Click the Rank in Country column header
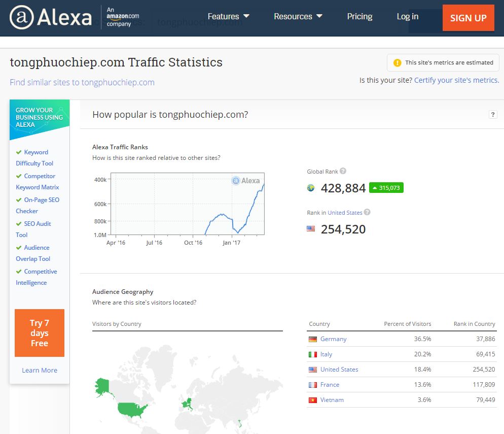Image resolution: width=504 pixels, height=434 pixels. tap(475, 324)
